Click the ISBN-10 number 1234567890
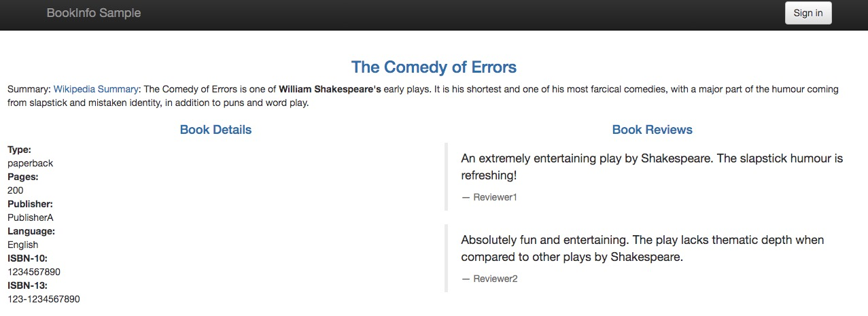 [34, 272]
